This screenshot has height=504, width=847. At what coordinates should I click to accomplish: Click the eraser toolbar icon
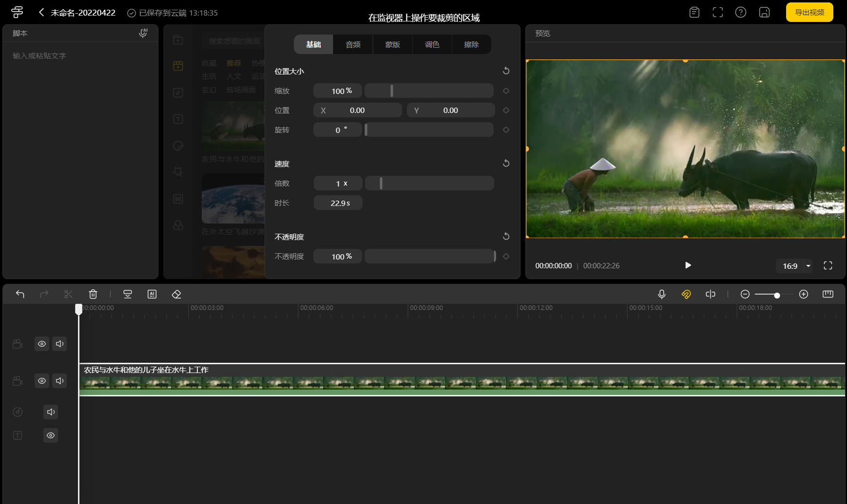[x=176, y=294]
